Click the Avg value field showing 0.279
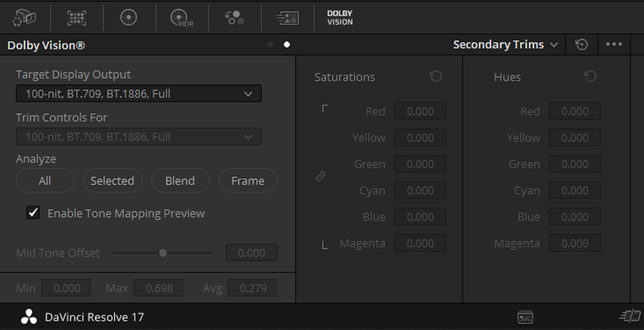Screen dimensions: 644x330 pyautogui.click(x=253, y=288)
